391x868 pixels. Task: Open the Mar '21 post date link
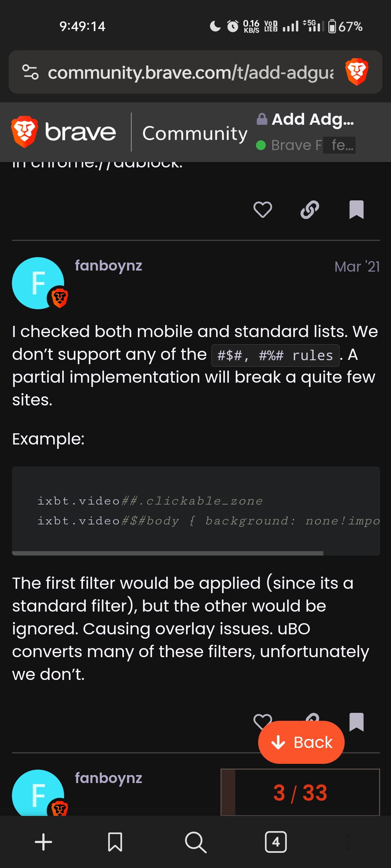(x=357, y=267)
